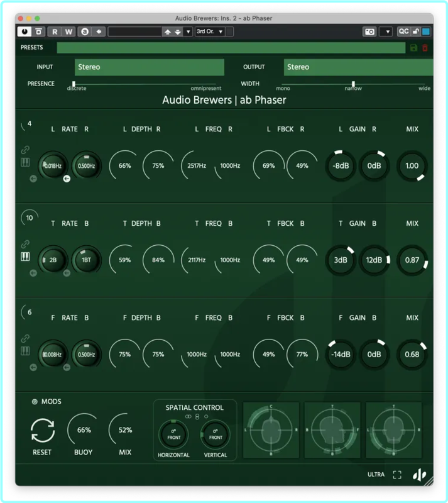Click the piano keys icon in L/R row
This screenshot has height=503, width=448.
coord(25,162)
